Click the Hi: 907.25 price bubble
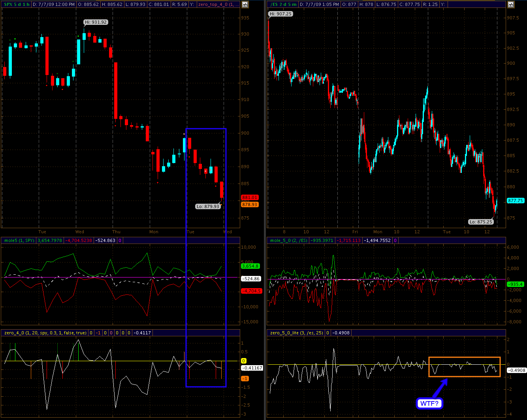The width and height of the screenshot is (527, 420). click(280, 14)
